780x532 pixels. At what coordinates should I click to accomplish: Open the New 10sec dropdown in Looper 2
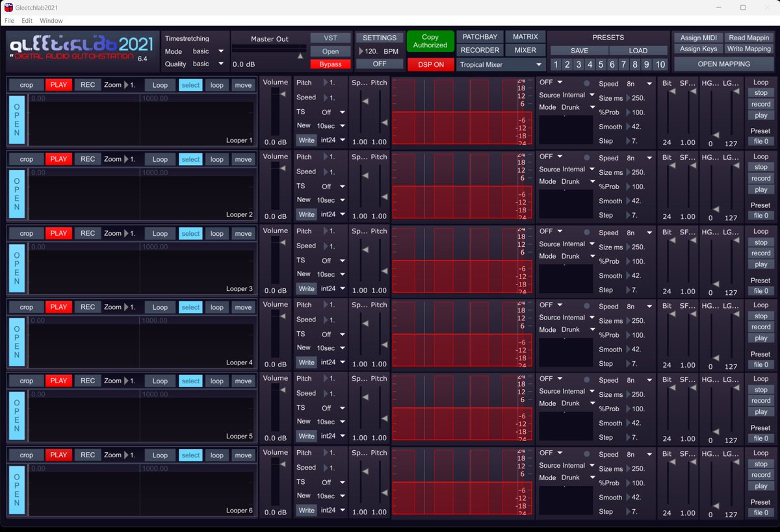pos(330,199)
